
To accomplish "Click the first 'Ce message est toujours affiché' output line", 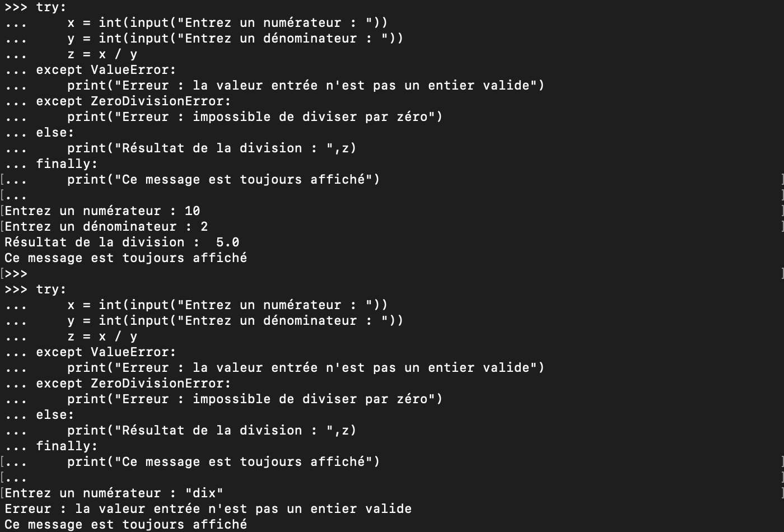I will pyautogui.click(x=125, y=258).
